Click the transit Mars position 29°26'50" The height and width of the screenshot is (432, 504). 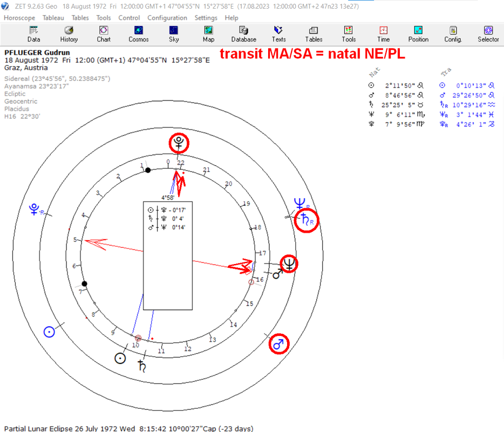469,95
